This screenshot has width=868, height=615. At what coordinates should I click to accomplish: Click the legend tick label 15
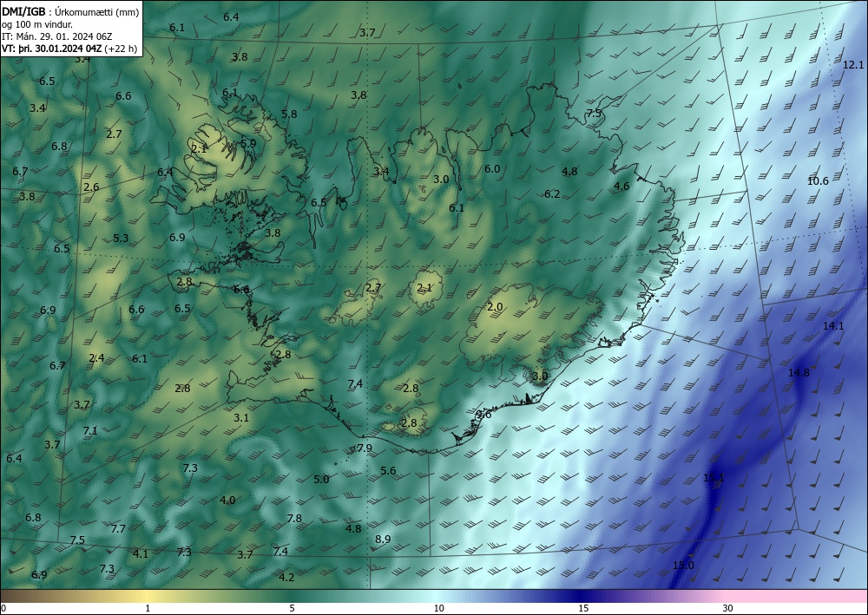click(583, 608)
